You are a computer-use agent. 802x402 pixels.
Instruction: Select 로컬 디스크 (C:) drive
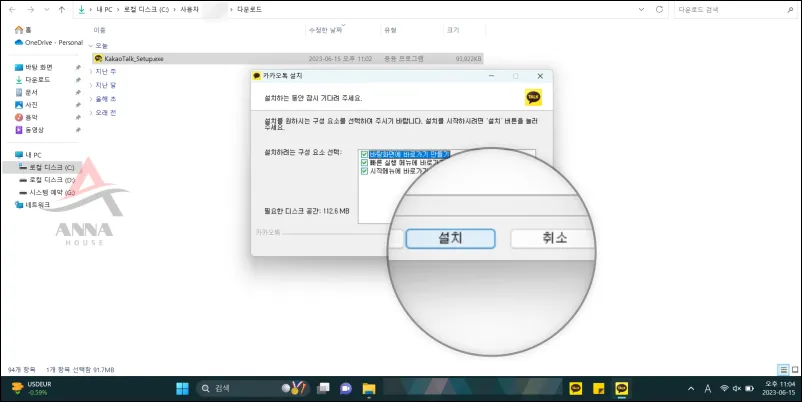pyautogui.click(x=47, y=167)
